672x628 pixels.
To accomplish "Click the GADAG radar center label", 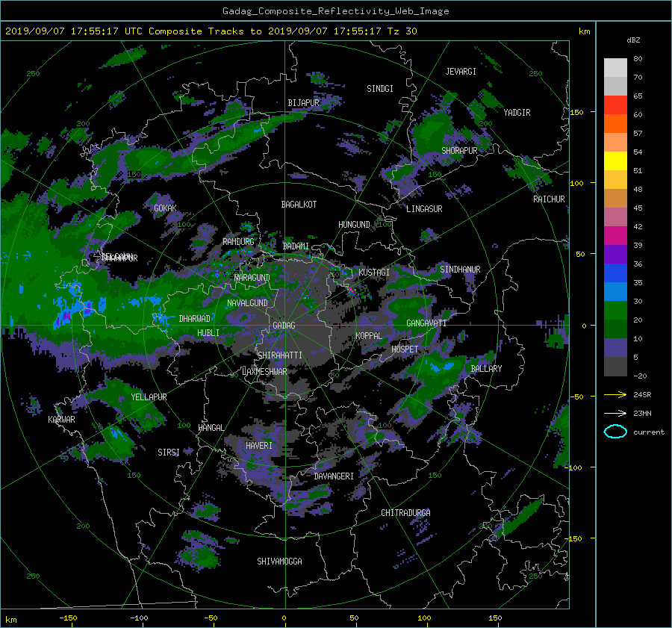I will 284,326.
